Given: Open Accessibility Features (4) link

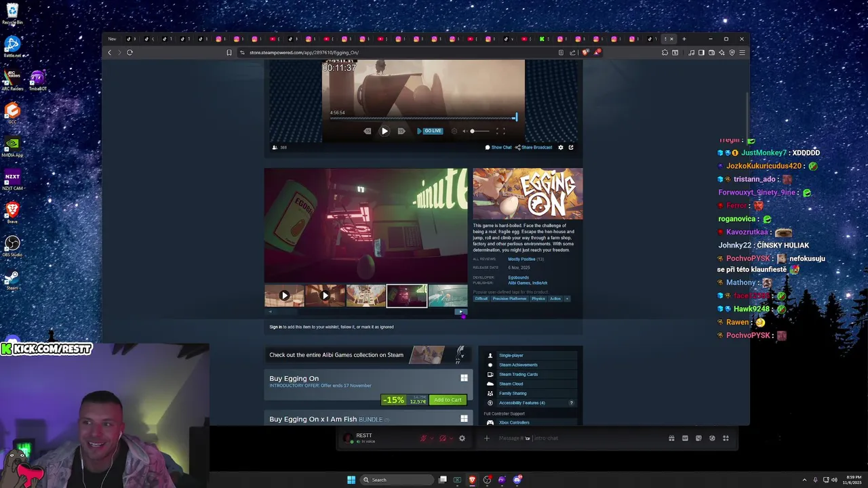Looking at the screenshot, I should point(522,403).
